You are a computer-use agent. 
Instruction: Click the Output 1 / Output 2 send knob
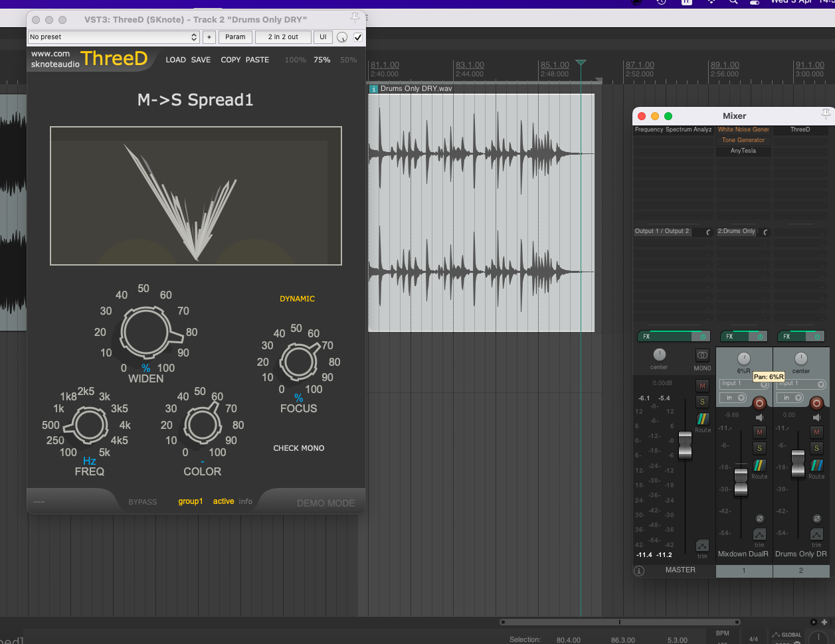[709, 232]
